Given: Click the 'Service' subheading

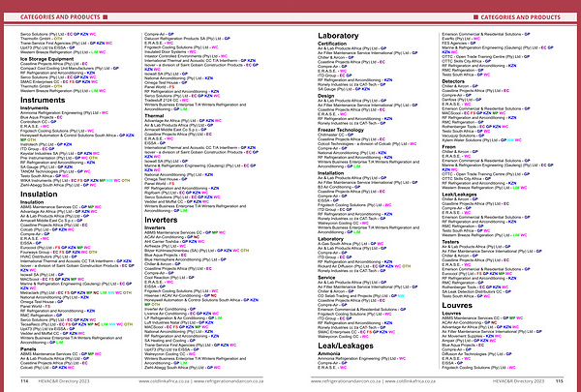Looking at the screenshot, I should coord(326,277).
